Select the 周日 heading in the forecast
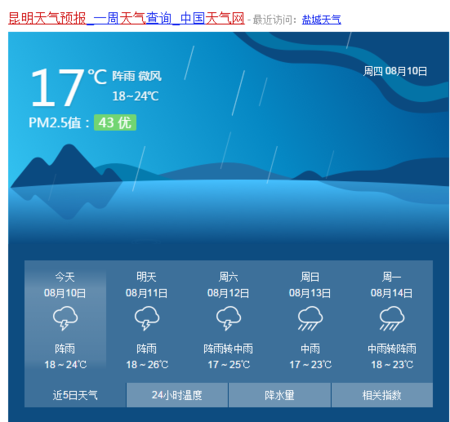 tap(310, 277)
